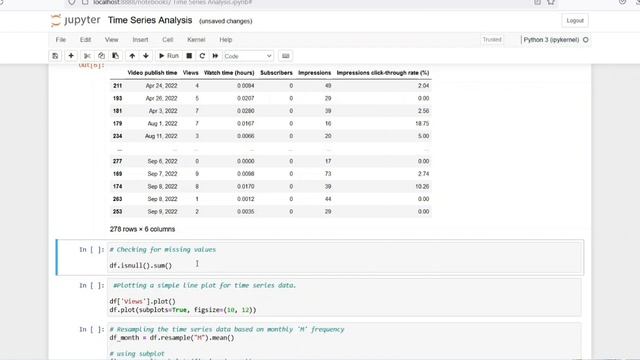Click the row index 211
This screenshot has width=640, height=360.
(x=117, y=86)
